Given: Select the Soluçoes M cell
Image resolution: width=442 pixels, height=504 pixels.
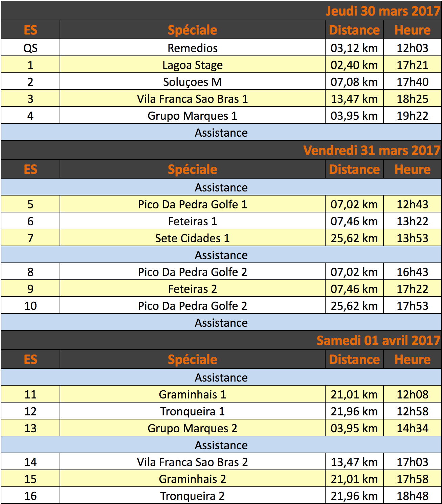Looking at the screenshot, I should pyautogui.click(x=192, y=82).
